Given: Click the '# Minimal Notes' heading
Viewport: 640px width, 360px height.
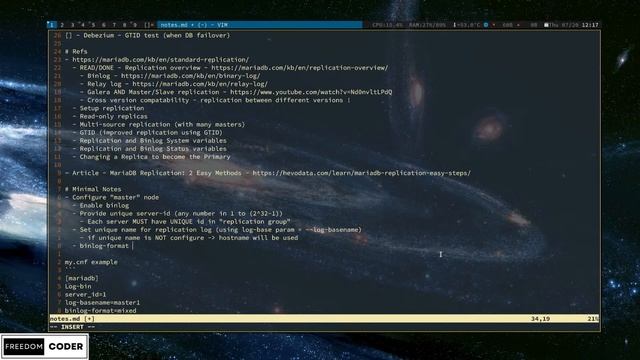Looking at the screenshot, I should tap(93, 189).
